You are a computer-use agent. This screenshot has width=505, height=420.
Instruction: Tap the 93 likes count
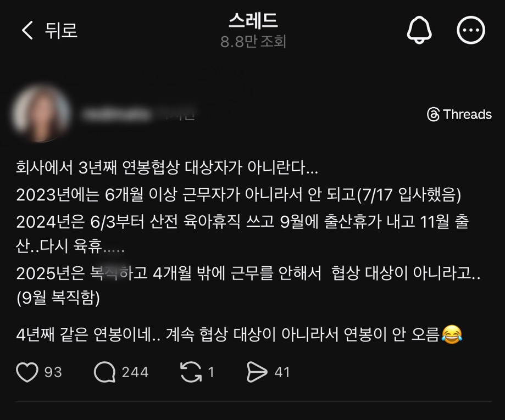tap(53, 372)
